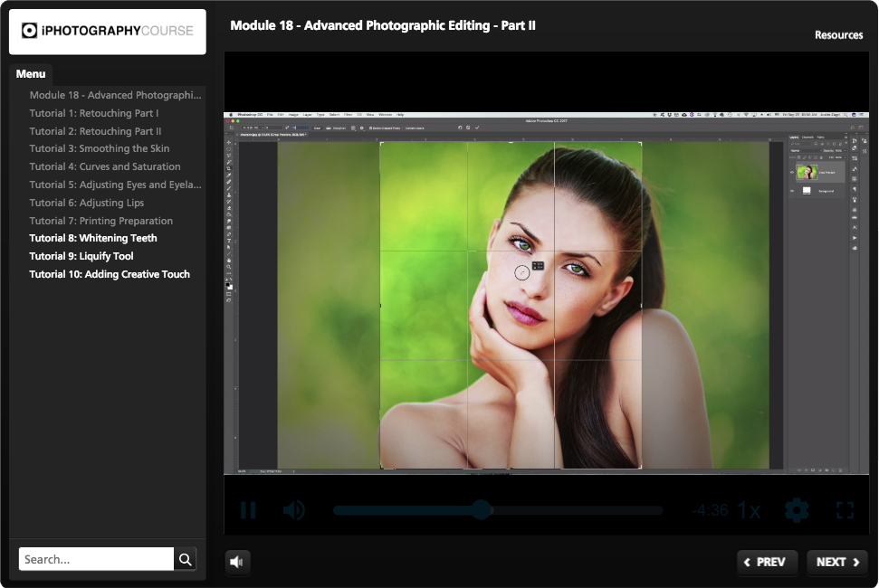Open the Menu tab
879x588 pixels.
point(31,74)
